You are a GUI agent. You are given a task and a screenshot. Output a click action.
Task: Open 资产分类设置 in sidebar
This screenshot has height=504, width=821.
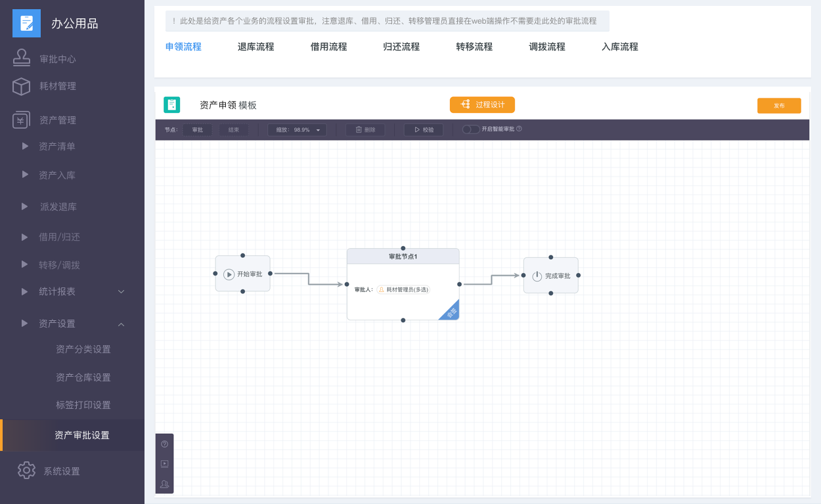83,349
